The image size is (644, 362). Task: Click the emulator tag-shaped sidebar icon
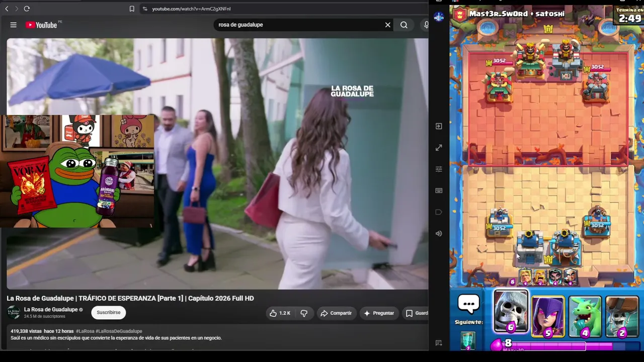[x=439, y=212]
